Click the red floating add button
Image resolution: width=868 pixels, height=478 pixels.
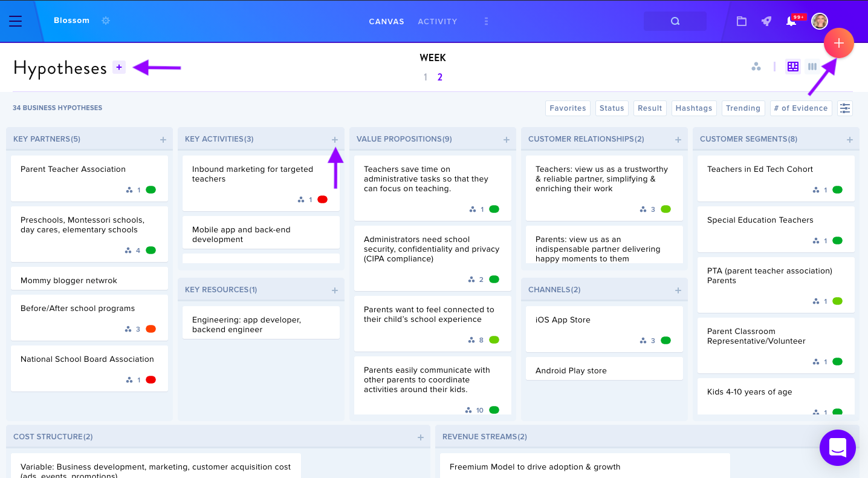click(x=838, y=43)
